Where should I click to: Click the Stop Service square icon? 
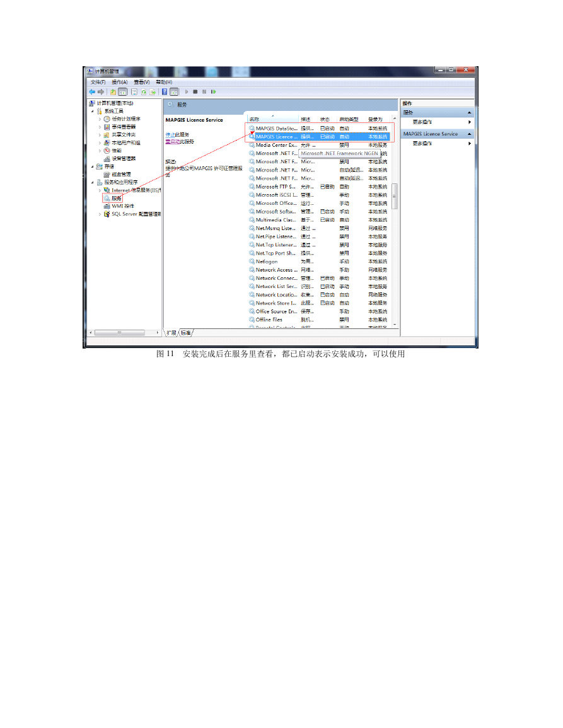(x=195, y=92)
